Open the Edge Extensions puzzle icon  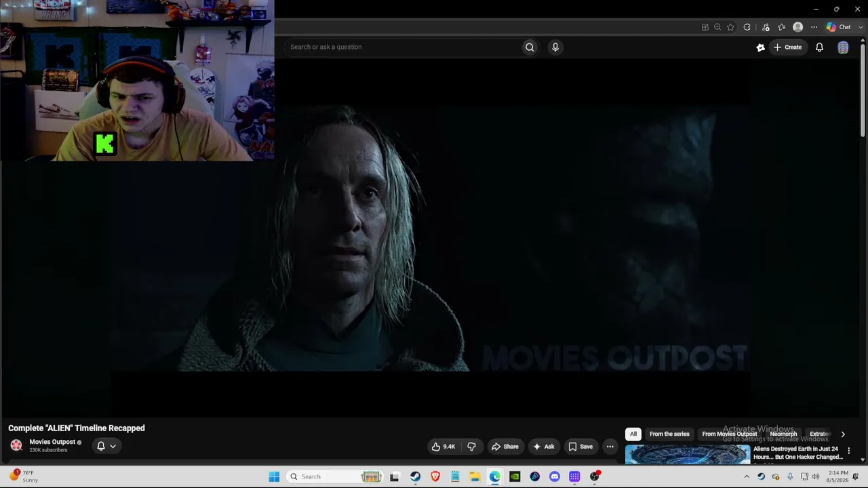[x=747, y=27]
